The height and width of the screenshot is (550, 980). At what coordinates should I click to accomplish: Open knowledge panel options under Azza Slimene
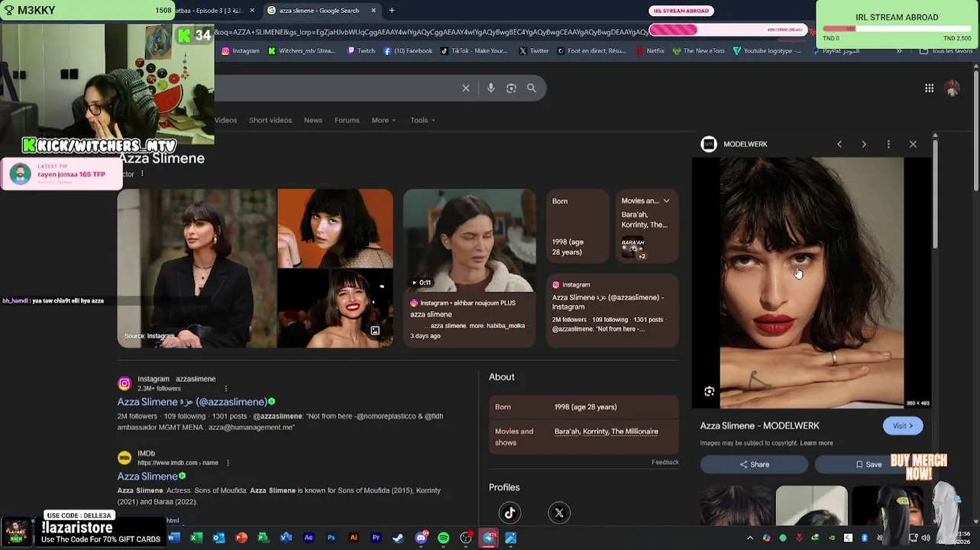(x=142, y=173)
